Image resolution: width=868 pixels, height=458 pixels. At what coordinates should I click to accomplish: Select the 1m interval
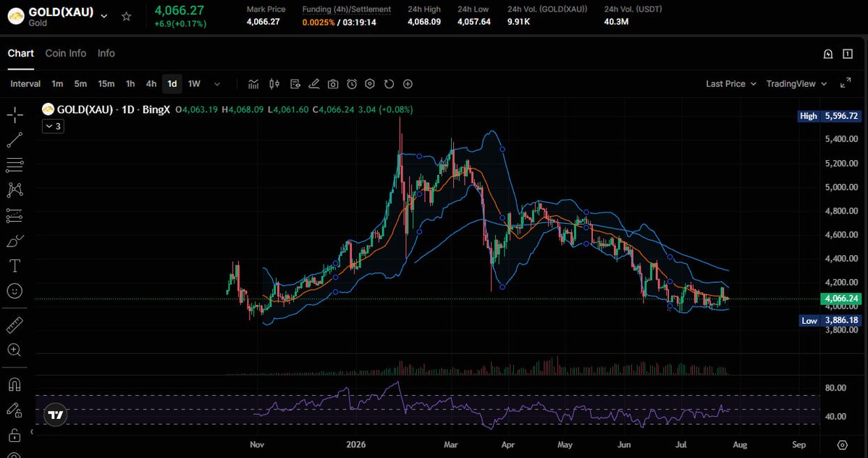point(57,83)
